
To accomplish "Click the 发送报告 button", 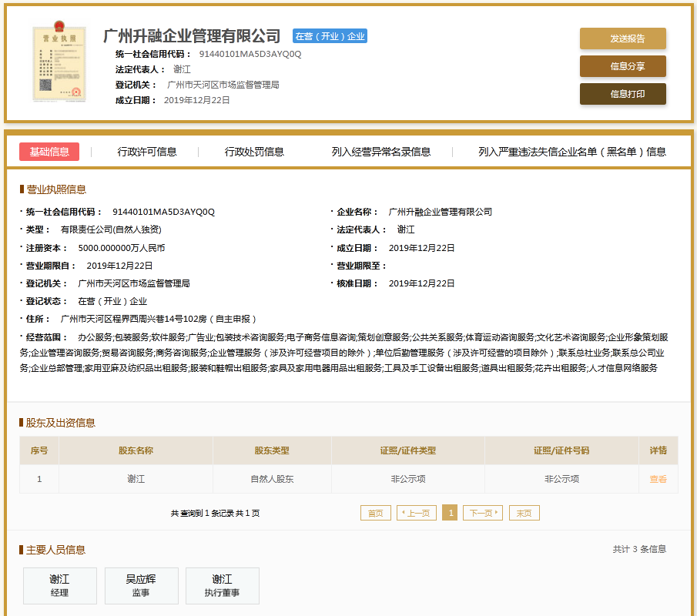I will [622, 38].
